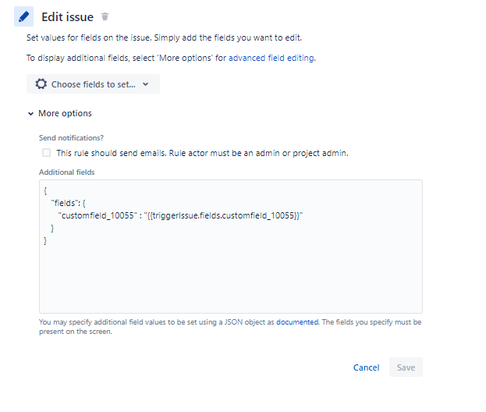Focus the Additional fields JSON text area
Screen dimensions: 486x412
[x=231, y=247]
